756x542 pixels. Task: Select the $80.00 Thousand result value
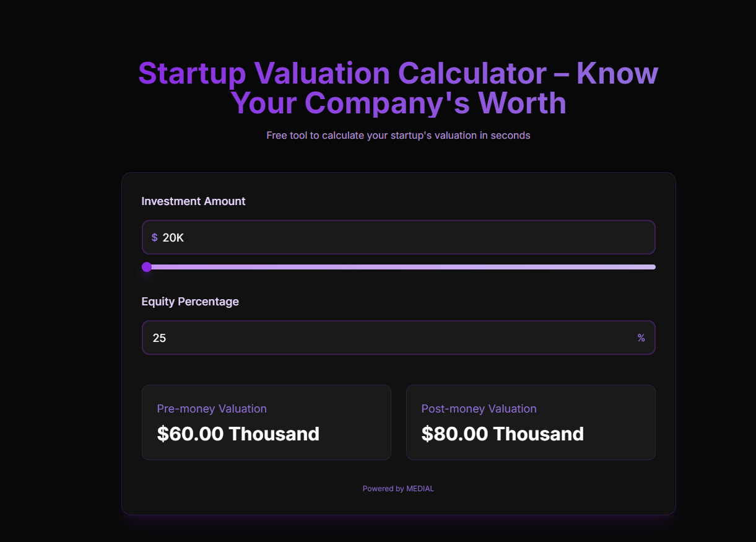click(502, 434)
